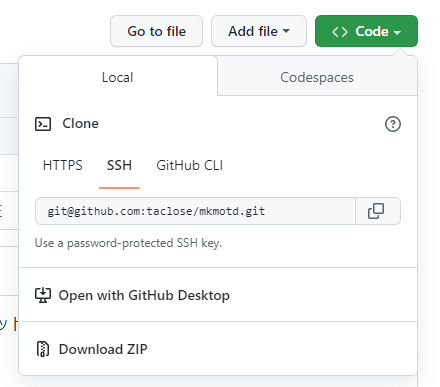Image resolution: width=440 pixels, height=387 pixels.
Task: Click the angle brackets icon on Code button
Action: 340,32
